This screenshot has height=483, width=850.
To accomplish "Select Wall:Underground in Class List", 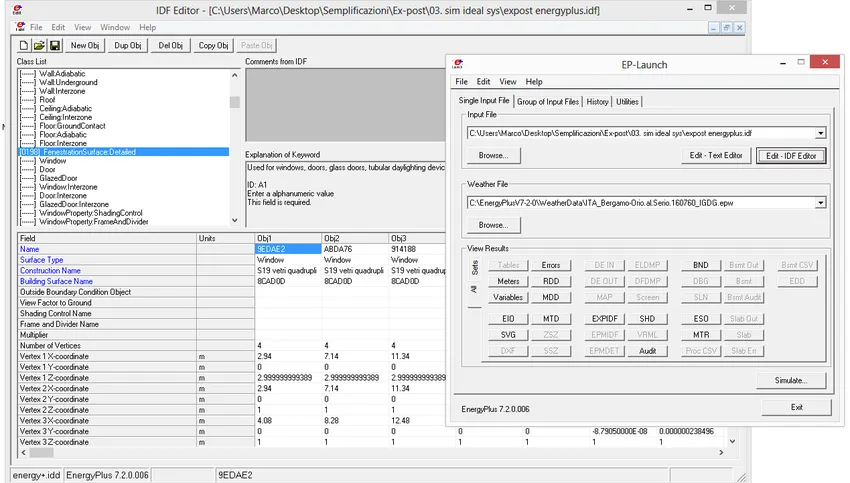I will pyautogui.click(x=68, y=82).
